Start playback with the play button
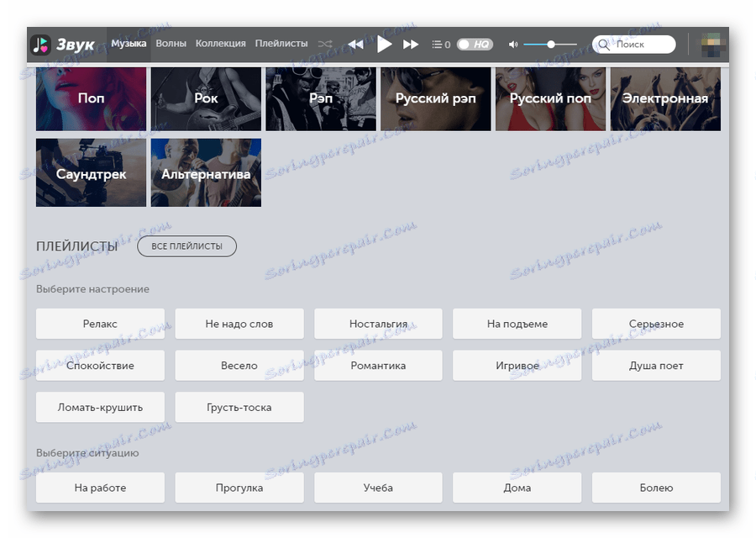 click(x=384, y=45)
